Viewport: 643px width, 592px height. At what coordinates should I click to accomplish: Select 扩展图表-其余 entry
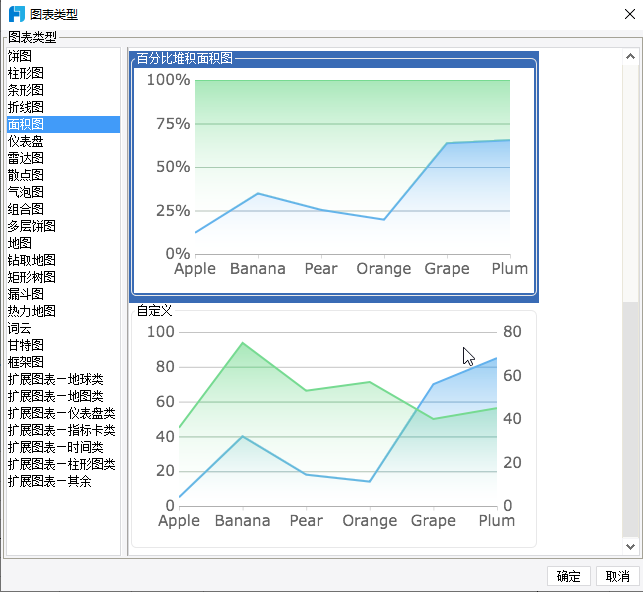click(64, 482)
